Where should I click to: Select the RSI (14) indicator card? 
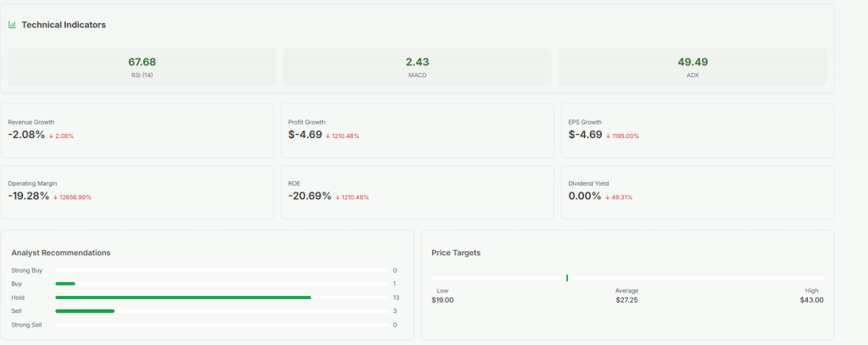pyautogui.click(x=142, y=67)
